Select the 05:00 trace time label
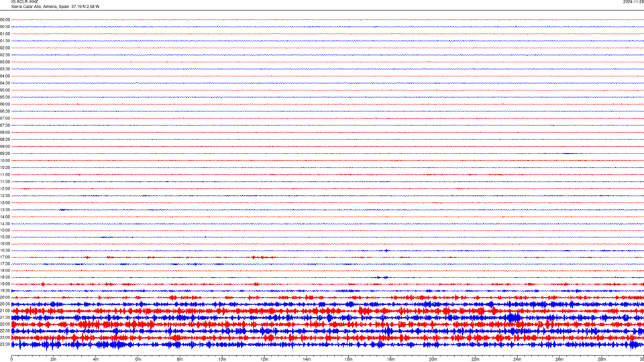The image size is (644, 362). [x=5, y=90]
